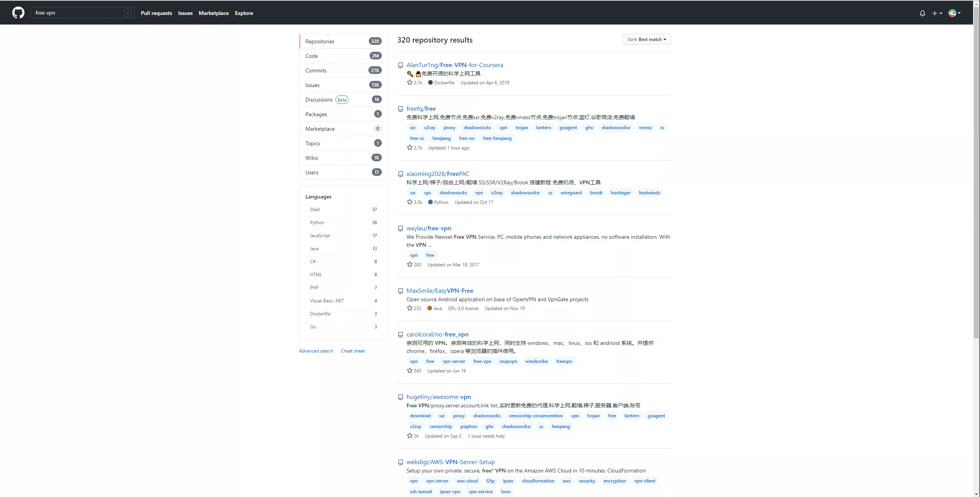Open Pull requests in top navigation
This screenshot has width=980, height=497.
click(156, 13)
